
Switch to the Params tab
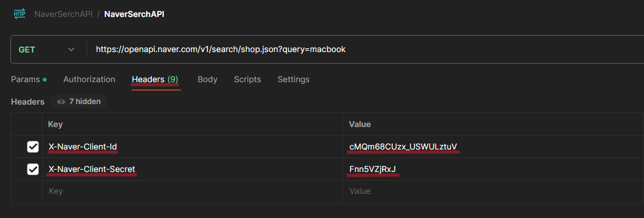29,79
